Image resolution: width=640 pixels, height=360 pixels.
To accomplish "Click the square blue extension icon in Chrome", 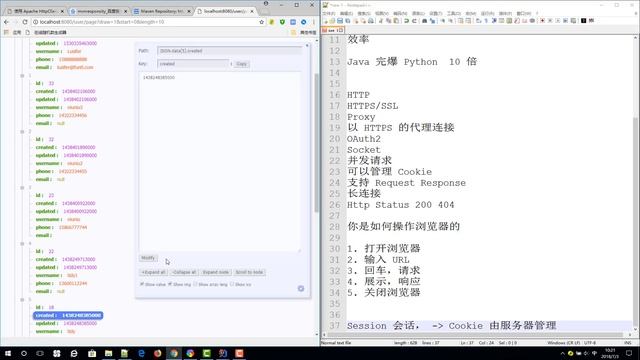I will [293, 22].
